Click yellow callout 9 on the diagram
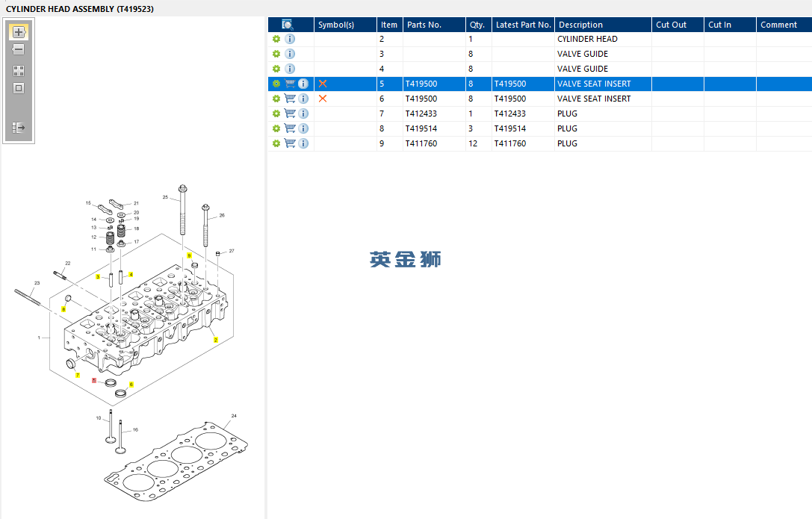This screenshot has width=812, height=519. coord(189,255)
